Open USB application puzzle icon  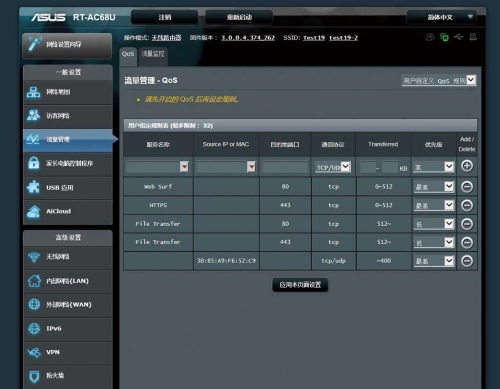click(33, 187)
